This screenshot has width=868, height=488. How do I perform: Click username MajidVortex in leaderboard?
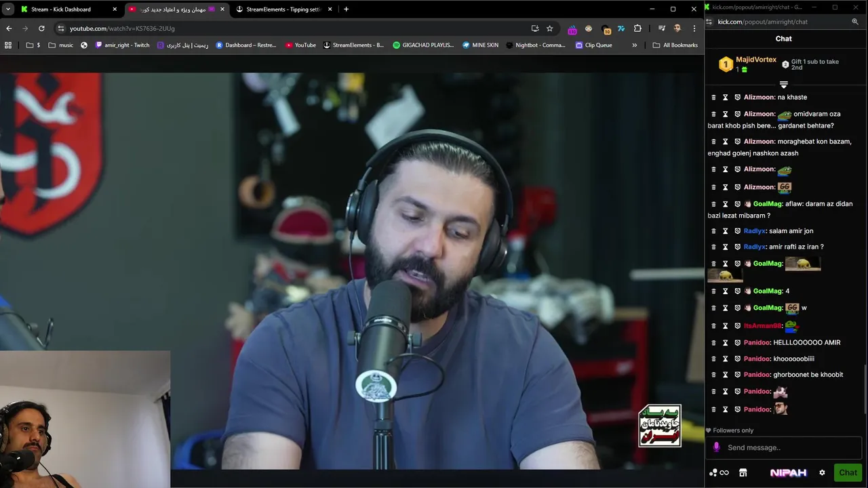point(755,60)
